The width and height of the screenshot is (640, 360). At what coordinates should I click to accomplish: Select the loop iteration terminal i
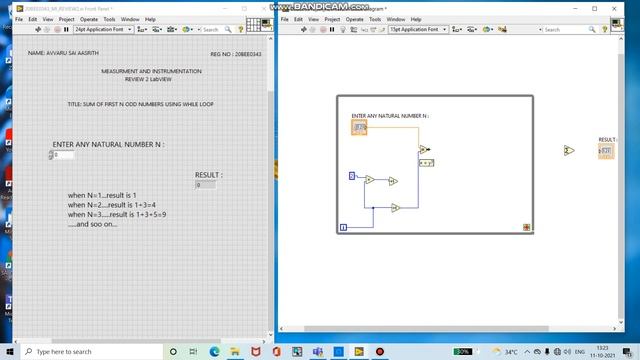click(343, 227)
